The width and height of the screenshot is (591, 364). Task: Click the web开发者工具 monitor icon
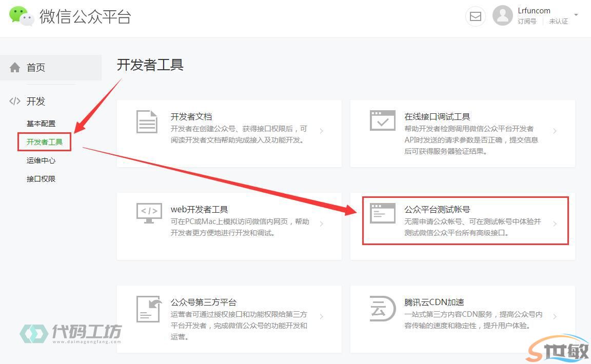click(x=149, y=213)
